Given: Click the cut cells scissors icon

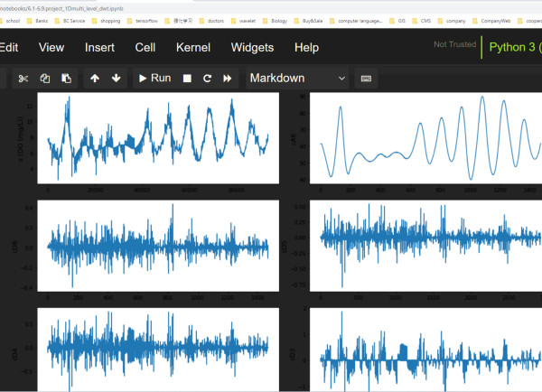Looking at the screenshot, I should (x=23, y=79).
